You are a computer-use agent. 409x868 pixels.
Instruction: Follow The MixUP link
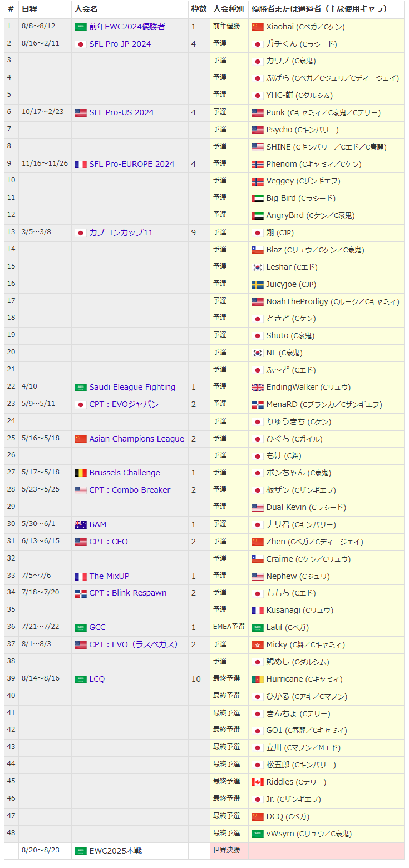tap(109, 576)
